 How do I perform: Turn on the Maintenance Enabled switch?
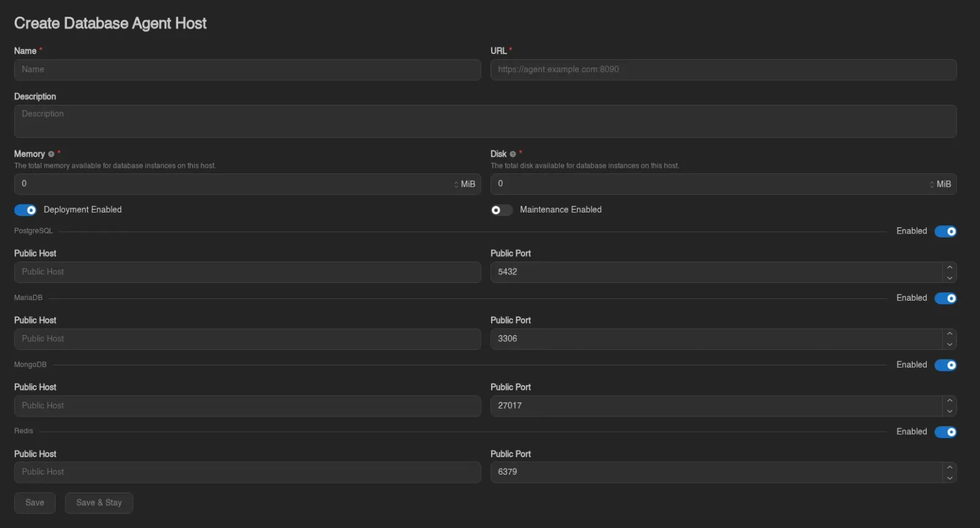point(502,210)
